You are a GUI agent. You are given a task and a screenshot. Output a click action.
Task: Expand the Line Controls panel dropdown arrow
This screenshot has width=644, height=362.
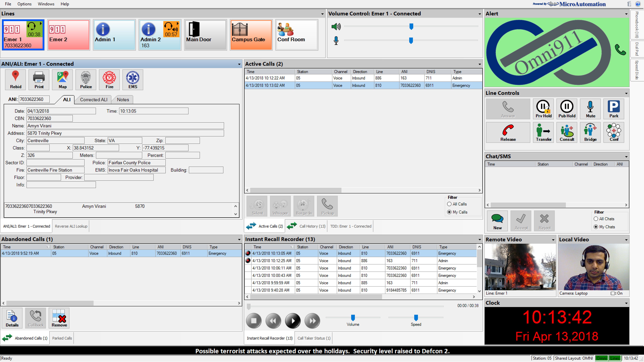[626, 94]
